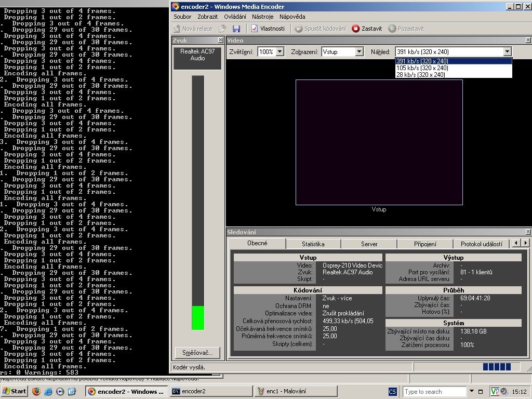The image size is (532, 399).
Task: Switch to enc1 - Malování taskbar button
Action: pyautogui.click(x=296, y=392)
